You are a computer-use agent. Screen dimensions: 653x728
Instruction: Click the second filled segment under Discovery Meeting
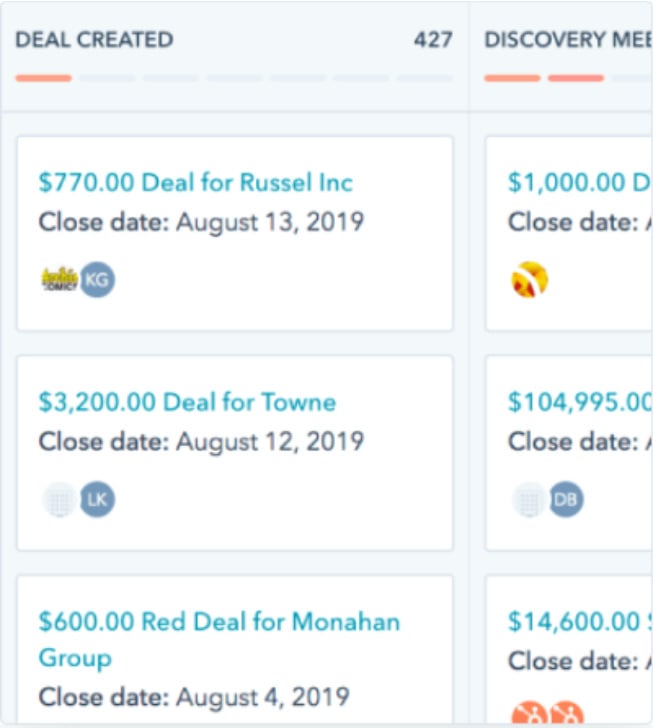pyautogui.click(x=576, y=78)
